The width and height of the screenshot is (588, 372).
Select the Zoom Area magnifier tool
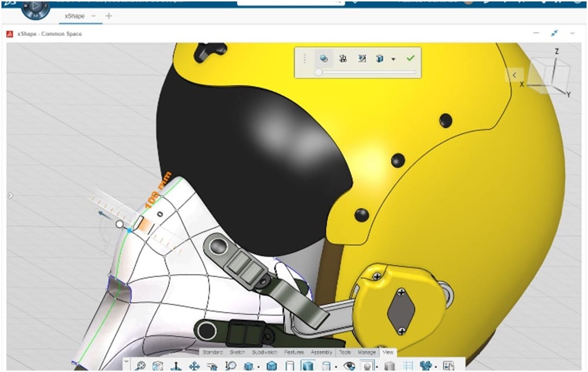click(230, 366)
